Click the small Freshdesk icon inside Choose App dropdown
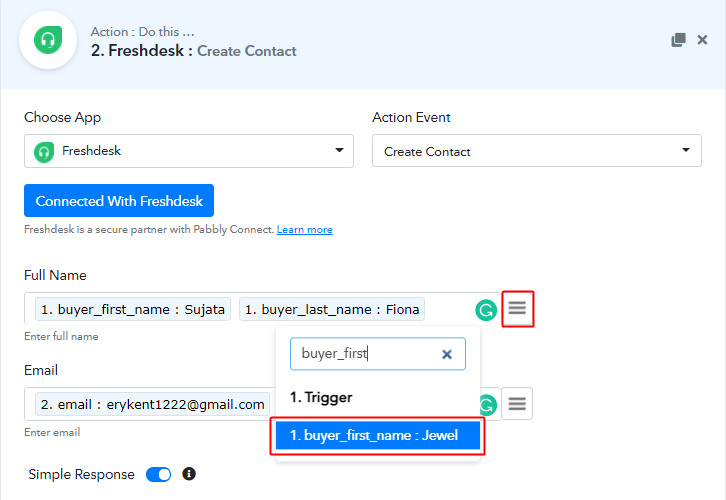 (44, 152)
